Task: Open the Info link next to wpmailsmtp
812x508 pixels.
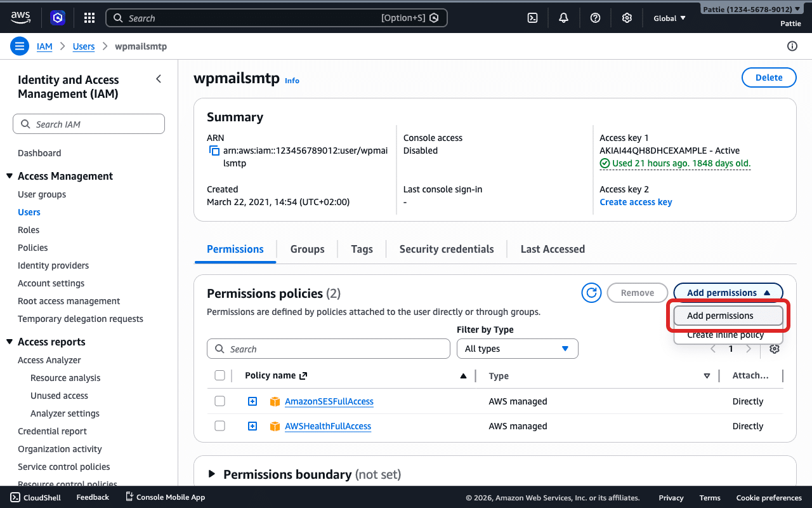Action: 292,81
